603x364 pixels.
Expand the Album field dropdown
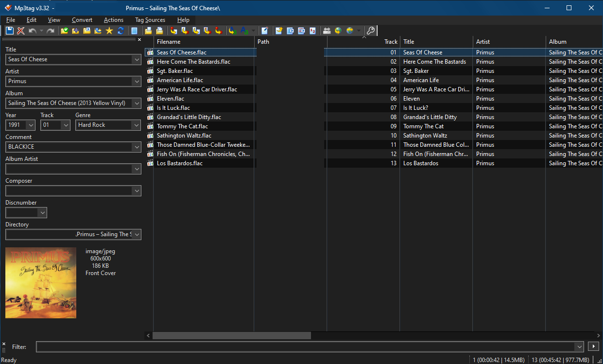136,103
